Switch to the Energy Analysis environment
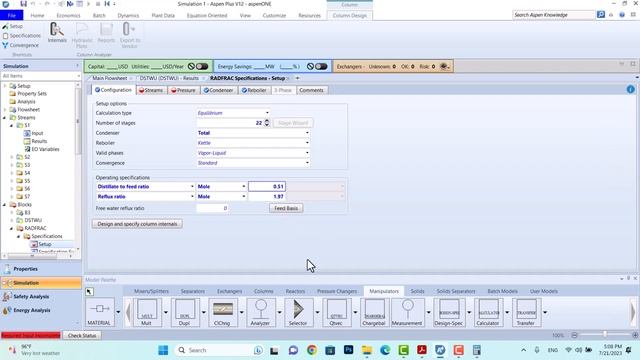 [41, 310]
